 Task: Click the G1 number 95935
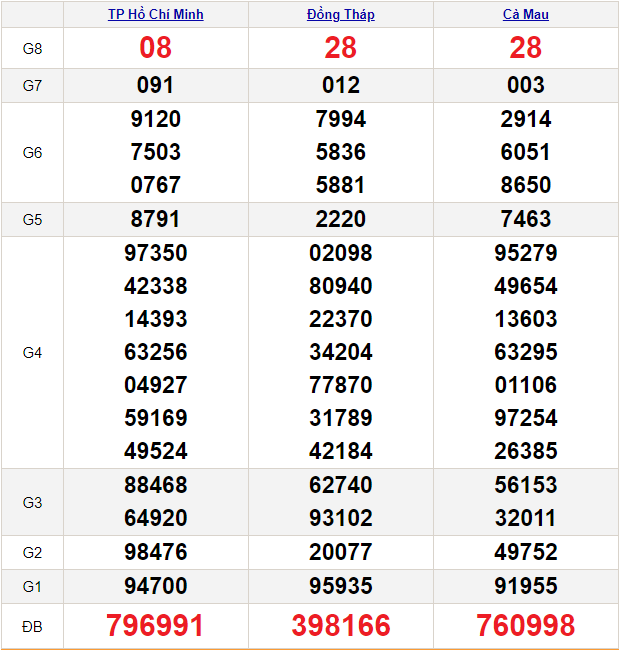click(340, 586)
